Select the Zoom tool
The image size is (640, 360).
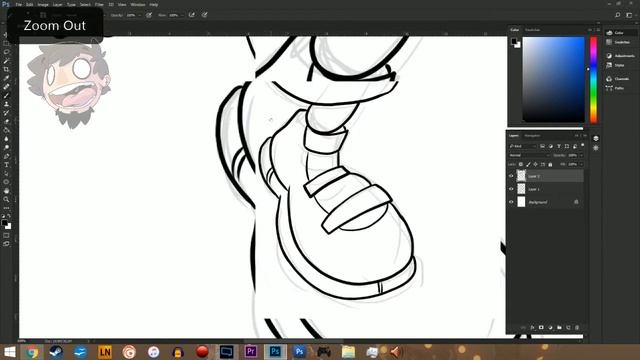[7, 199]
